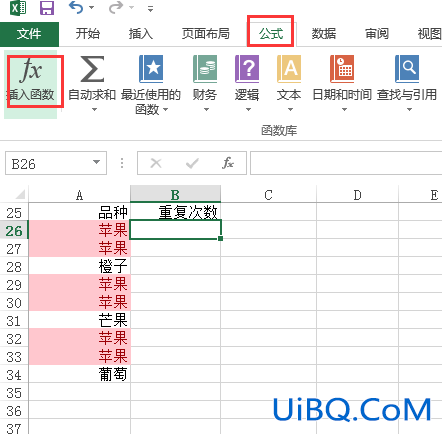Open the 文件 File tab
442x434 pixels.
coord(29,34)
